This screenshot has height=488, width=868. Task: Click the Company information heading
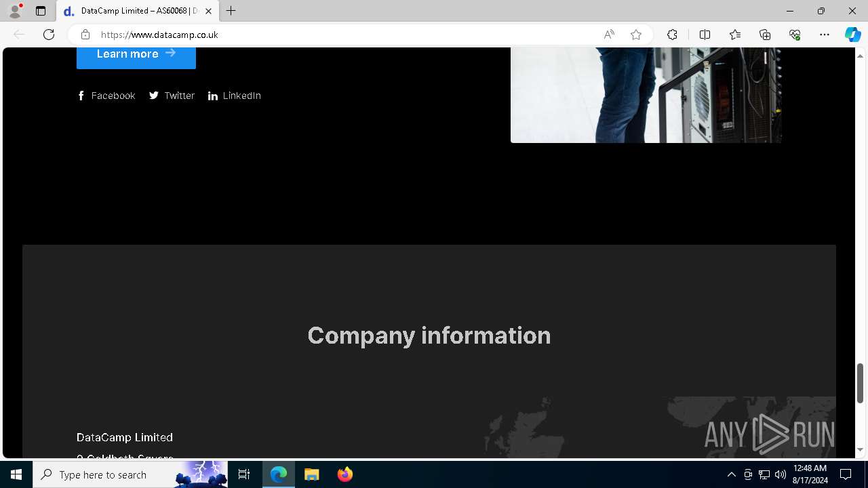pyautogui.click(x=429, y=335)
